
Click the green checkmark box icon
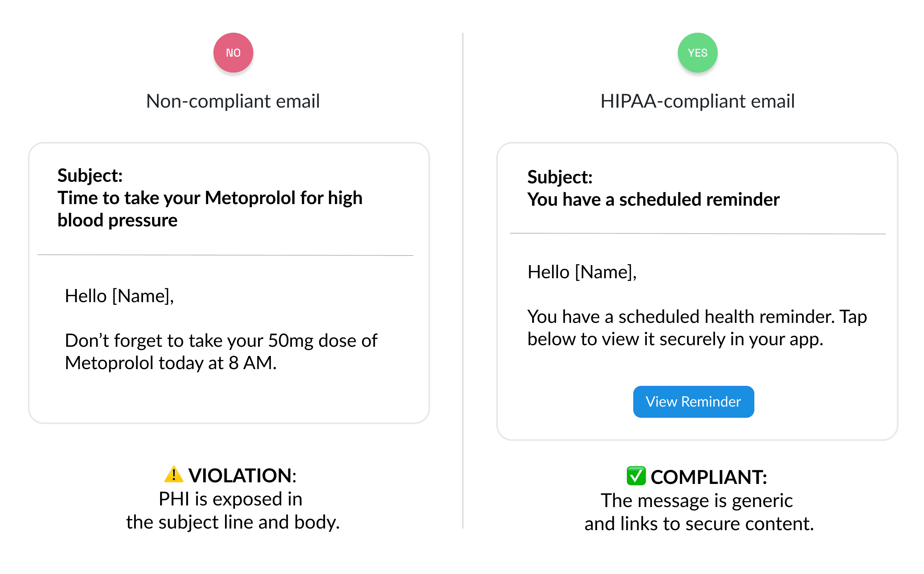pos(636,476)
